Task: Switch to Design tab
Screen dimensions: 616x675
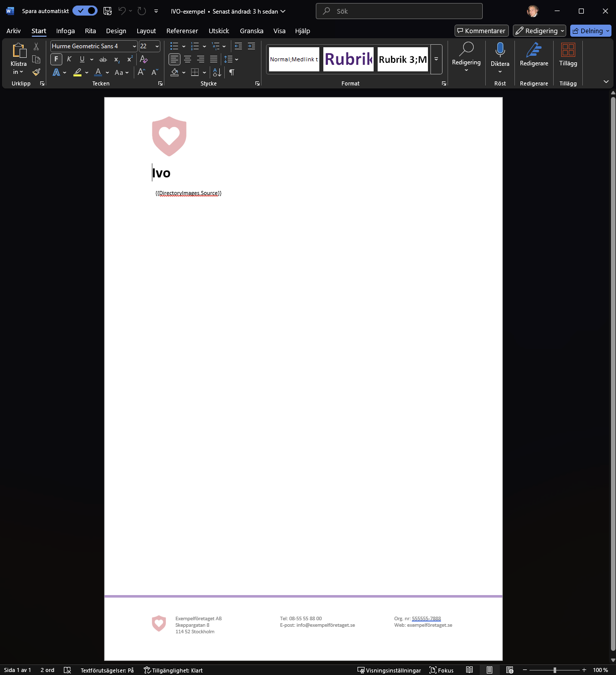Action: (116, 31)
